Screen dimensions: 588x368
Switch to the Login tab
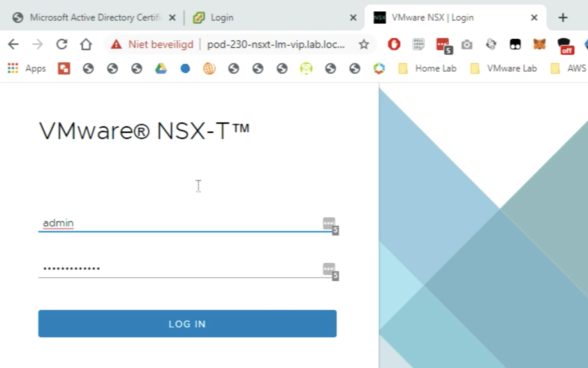coord(269,18)
